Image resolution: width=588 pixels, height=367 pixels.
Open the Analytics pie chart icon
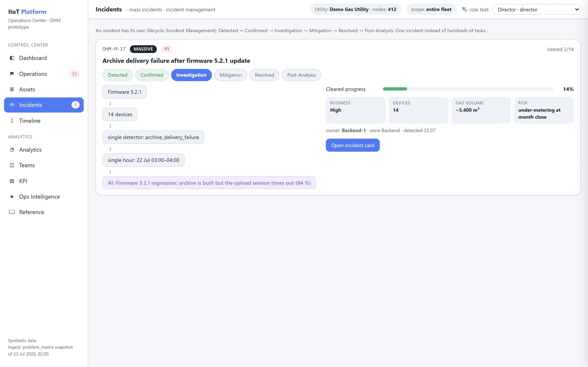tap(12, 150)
